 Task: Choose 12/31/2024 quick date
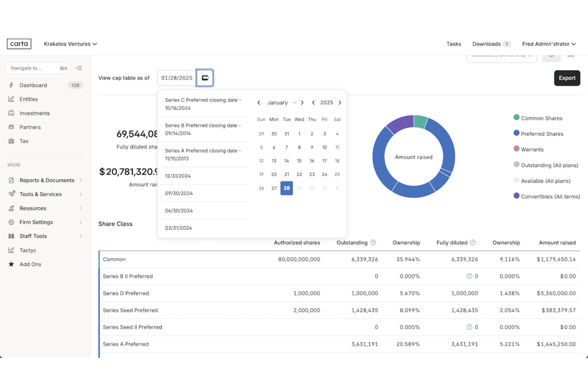coord(205,176)
